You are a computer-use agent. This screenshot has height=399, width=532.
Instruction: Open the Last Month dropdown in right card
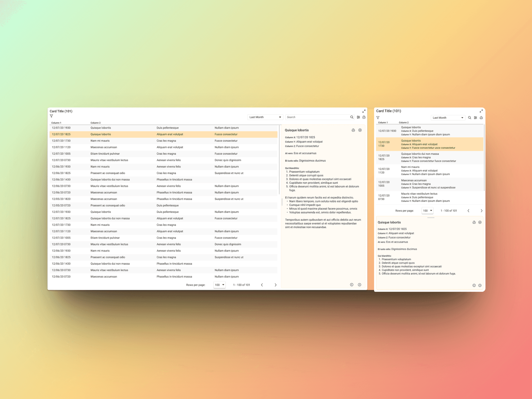click(x=448, y=118)
